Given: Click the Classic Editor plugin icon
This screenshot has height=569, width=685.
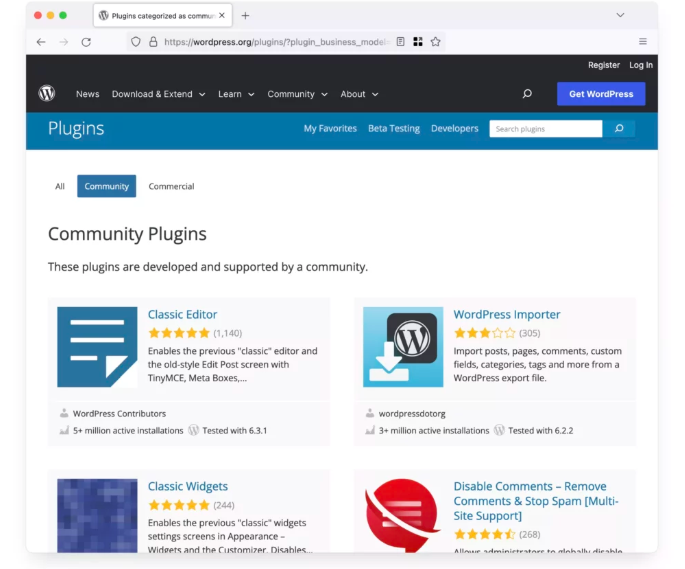Looking at the screenshot, I should tap(97, 347).
